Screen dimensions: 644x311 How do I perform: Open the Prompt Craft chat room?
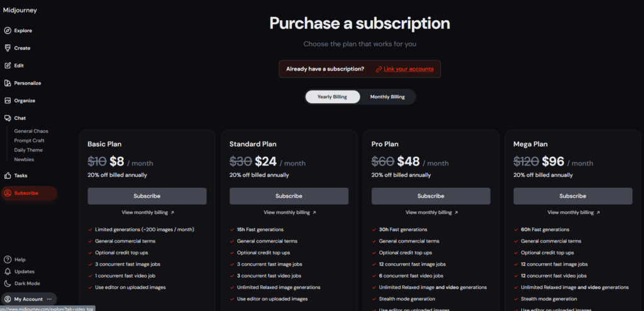point(29,140)
